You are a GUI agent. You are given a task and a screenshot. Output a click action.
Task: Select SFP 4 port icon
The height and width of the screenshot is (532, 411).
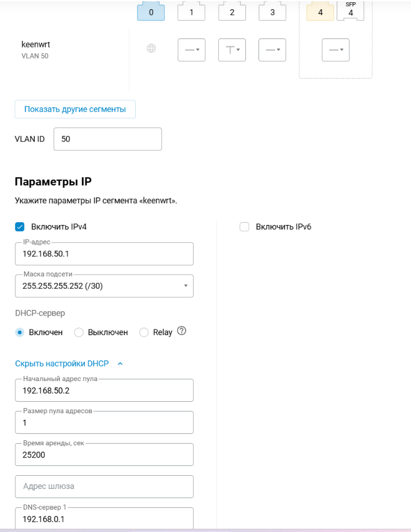click(x=350, y=11)
